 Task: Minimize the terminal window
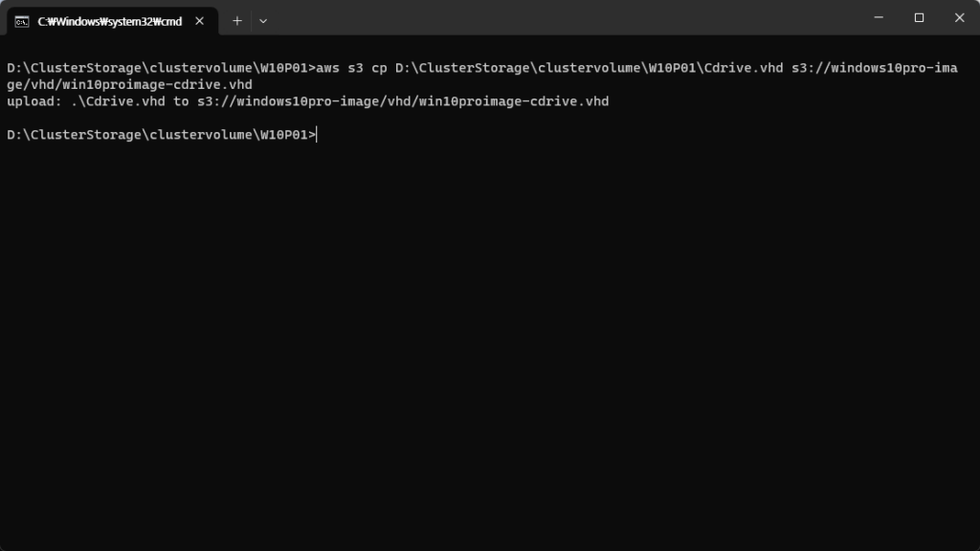(879, 17)
